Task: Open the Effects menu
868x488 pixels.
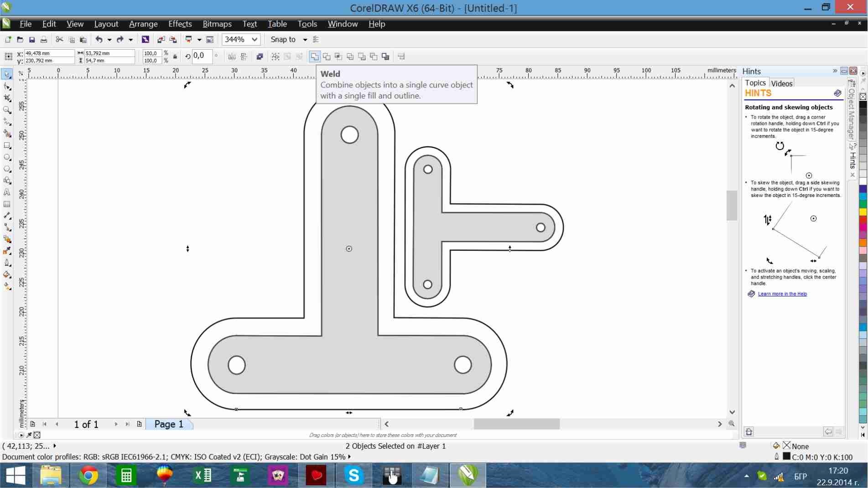Action: (x=180, y=24)
